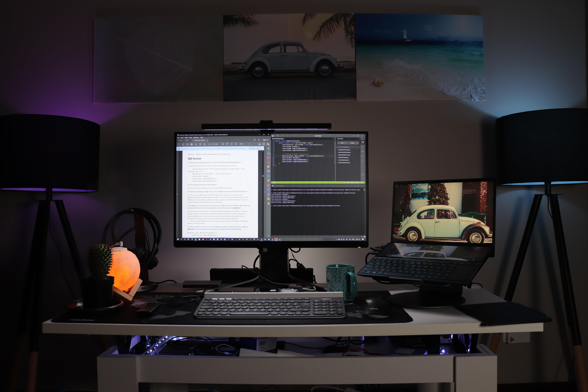Open the View menu in Acrobat
588x392 pixels.
[x=186, y=137]
